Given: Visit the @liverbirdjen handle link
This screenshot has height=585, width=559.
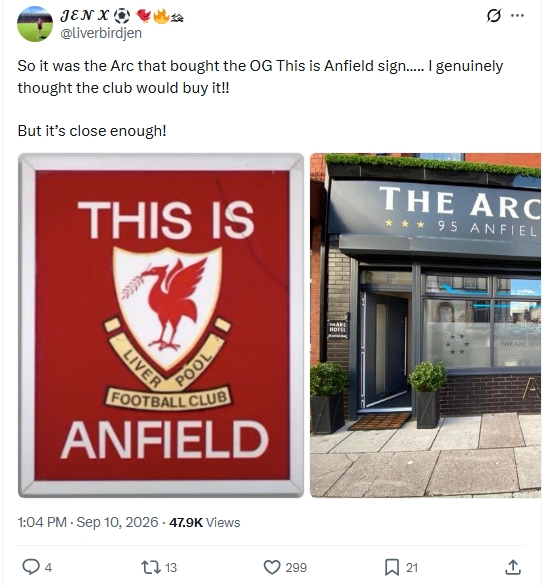Looking at the screenshot, I should coord(101,33).
